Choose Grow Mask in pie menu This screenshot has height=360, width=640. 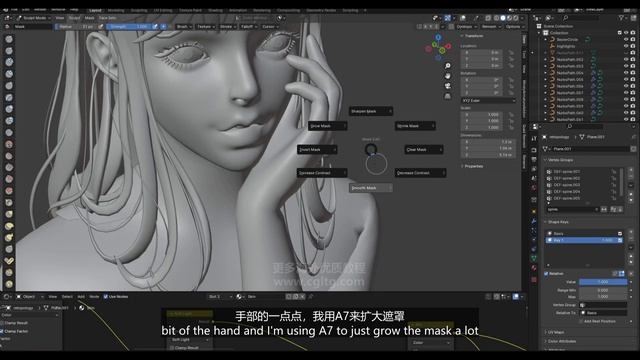(328, 126)
